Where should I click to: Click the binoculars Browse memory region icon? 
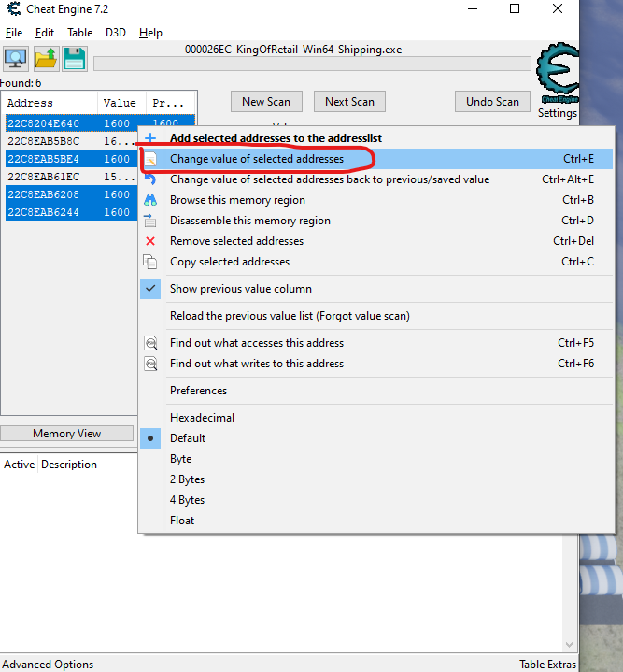click(x=150, y=200)
